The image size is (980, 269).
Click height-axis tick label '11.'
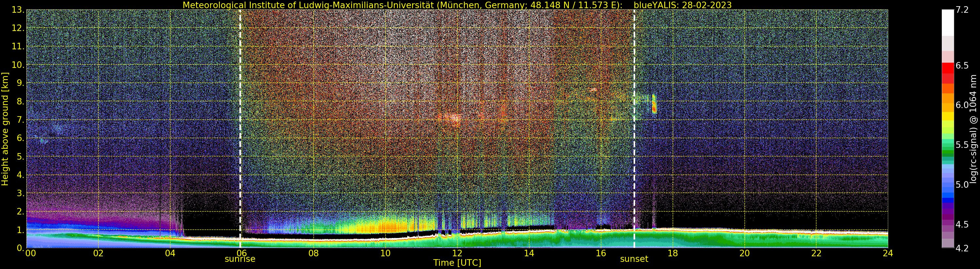click(x=18, y=46)
